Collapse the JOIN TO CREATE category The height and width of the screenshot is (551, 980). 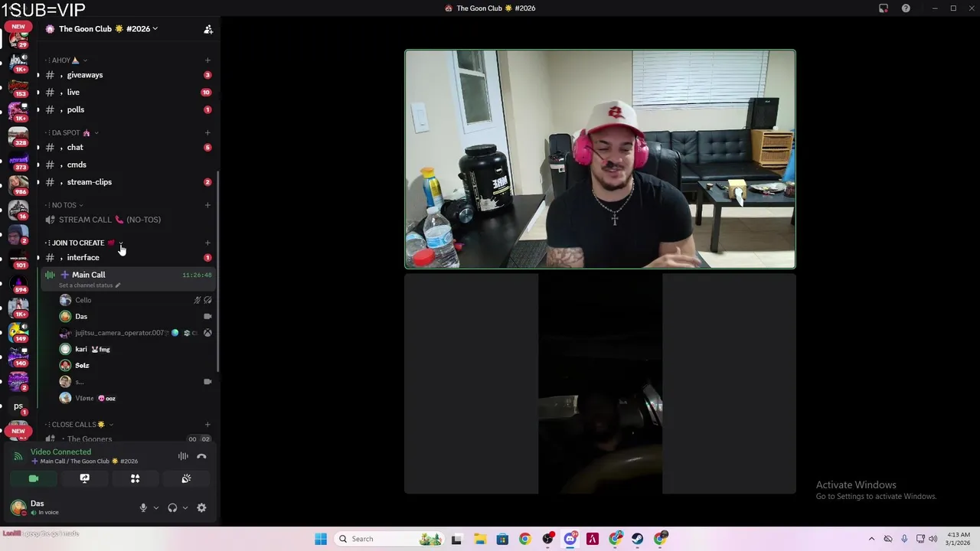(x=84, y=243)
